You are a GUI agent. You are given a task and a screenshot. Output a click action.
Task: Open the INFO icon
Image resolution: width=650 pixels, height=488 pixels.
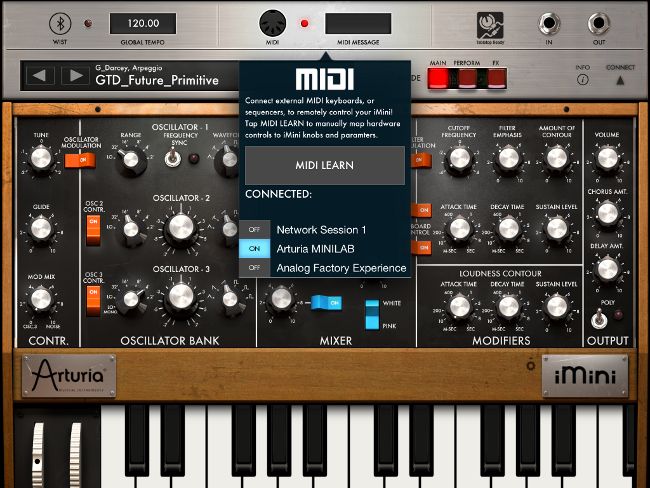click(x=582, y=80)
